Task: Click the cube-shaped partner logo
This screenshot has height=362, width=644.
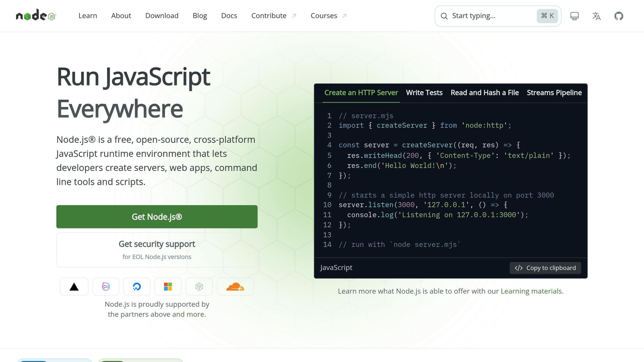Action: click(199, 286)
